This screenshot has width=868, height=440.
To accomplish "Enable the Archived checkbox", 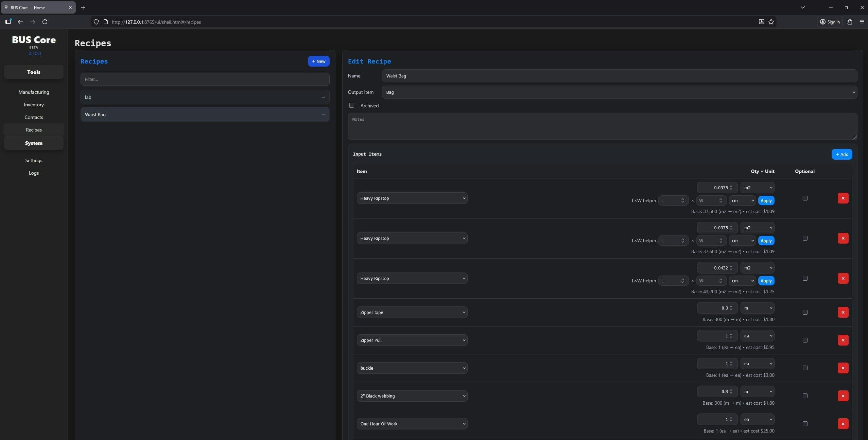I will click(x=351, y=105).
